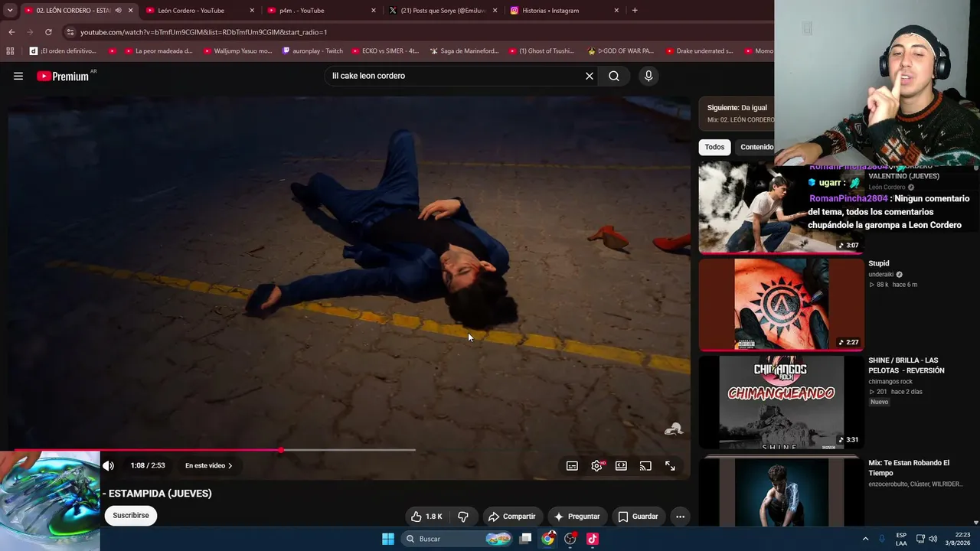
Task: View site information icon in the address bar
Action: tap(70, 32)
